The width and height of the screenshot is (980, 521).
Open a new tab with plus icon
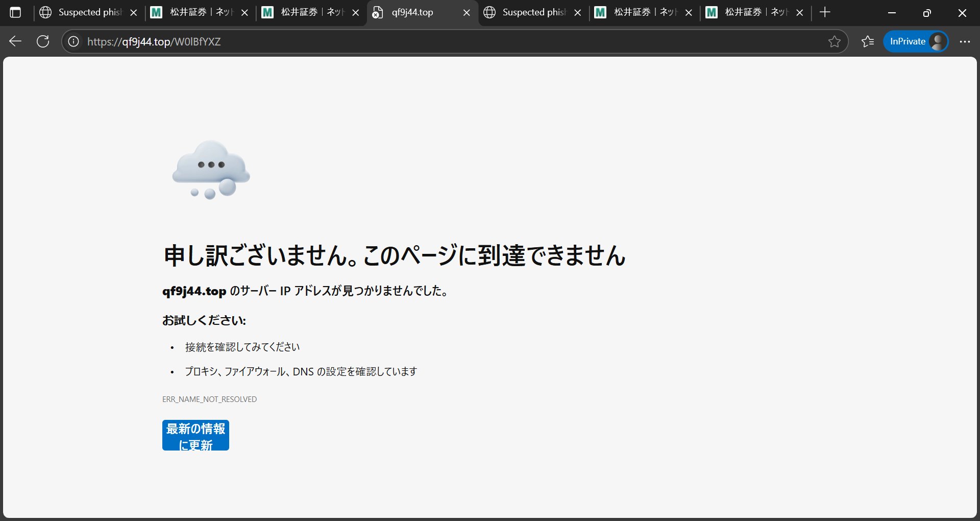tap(825, 12)
